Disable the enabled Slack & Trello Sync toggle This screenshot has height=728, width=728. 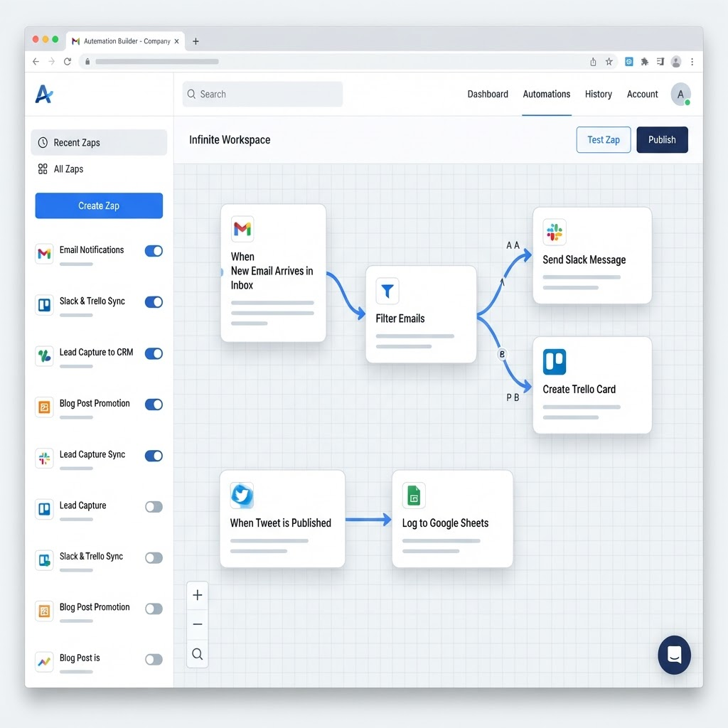pos(154,301)
